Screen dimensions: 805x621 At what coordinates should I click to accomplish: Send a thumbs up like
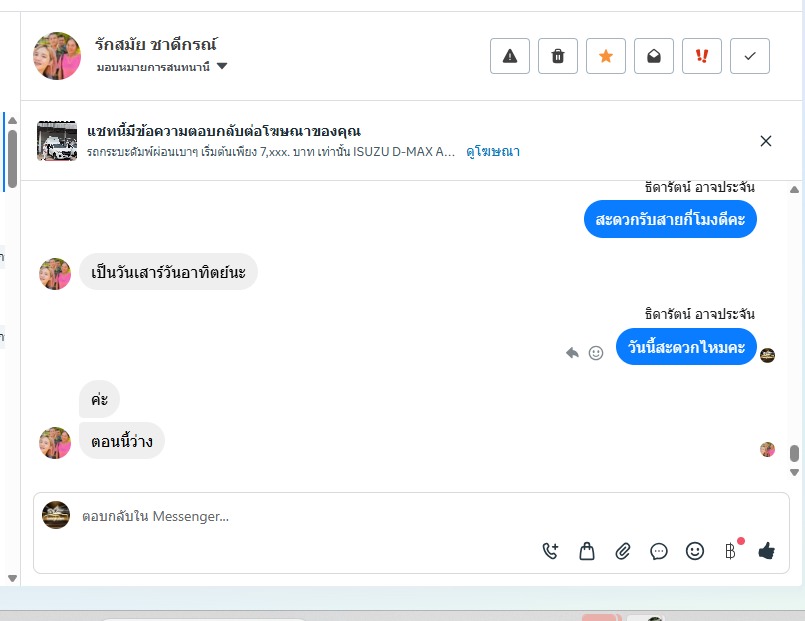pyautogui.click(x=766, y=551)
